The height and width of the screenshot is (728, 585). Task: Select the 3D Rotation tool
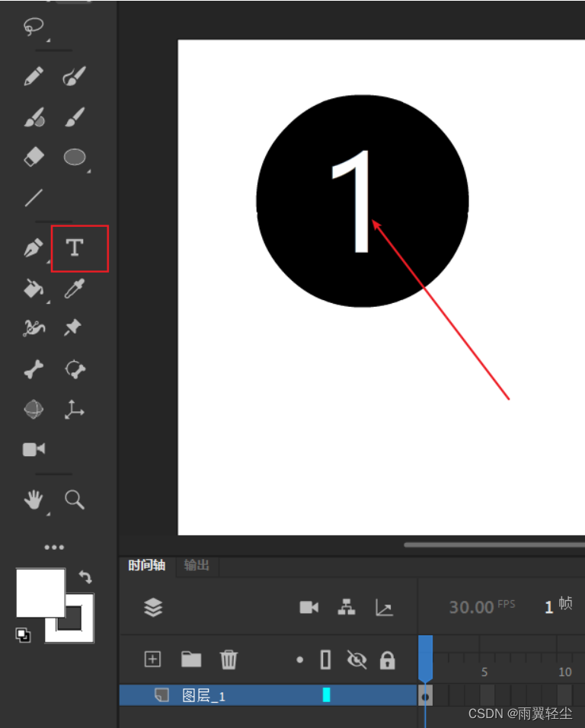(x=34, y=410)
